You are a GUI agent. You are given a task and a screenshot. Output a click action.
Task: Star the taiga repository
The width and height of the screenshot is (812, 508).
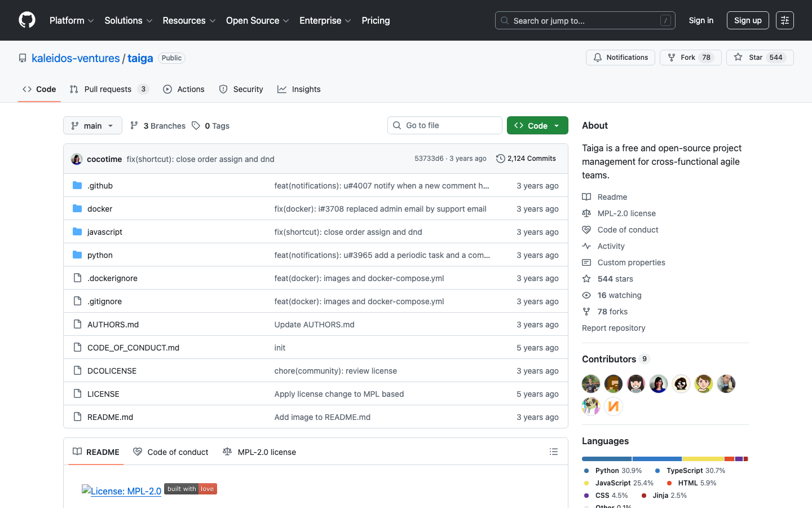[x=759, y=58]
